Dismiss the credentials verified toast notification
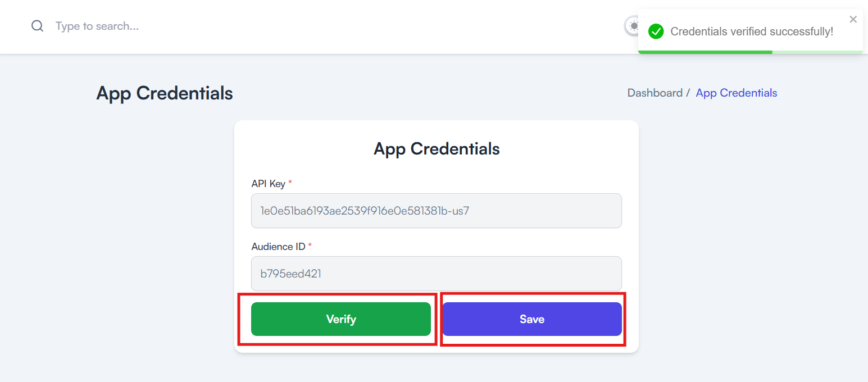The height and width of the screenshot is (382, 868). [x=853, y=19]
